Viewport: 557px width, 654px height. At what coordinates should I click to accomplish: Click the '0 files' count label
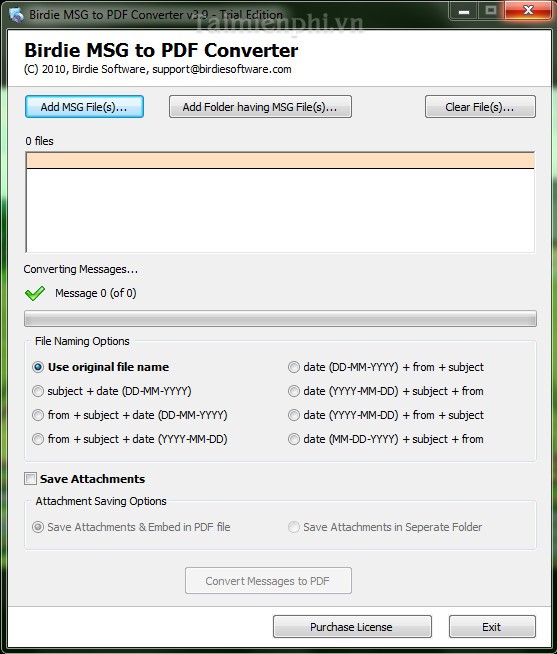click(x=40, y=141)
